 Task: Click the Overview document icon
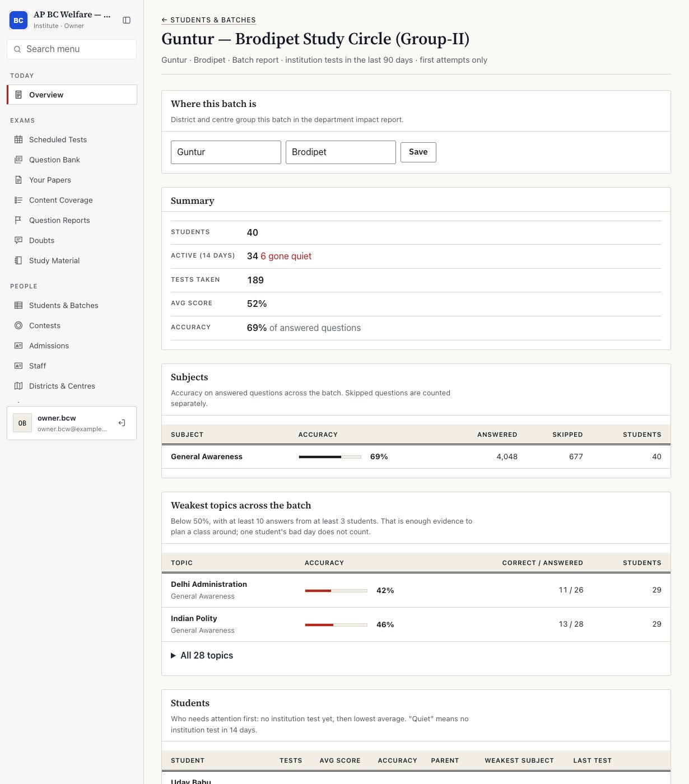tap(18, 95)
